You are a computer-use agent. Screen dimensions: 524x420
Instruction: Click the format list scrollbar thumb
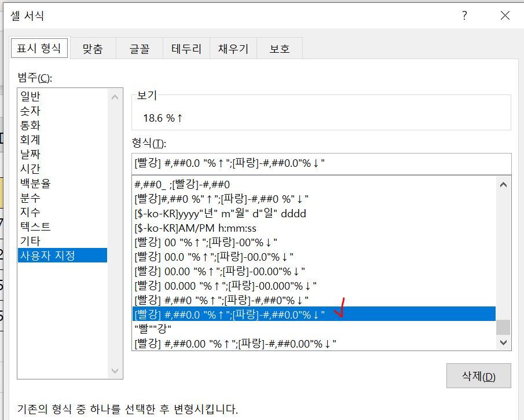[x=503, y=327]
